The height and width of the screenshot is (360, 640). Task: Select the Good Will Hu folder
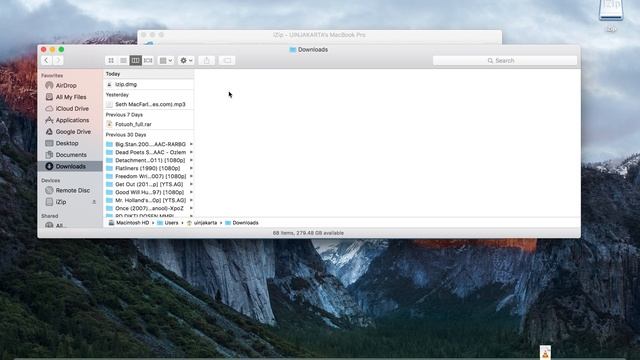click(149, 192)
